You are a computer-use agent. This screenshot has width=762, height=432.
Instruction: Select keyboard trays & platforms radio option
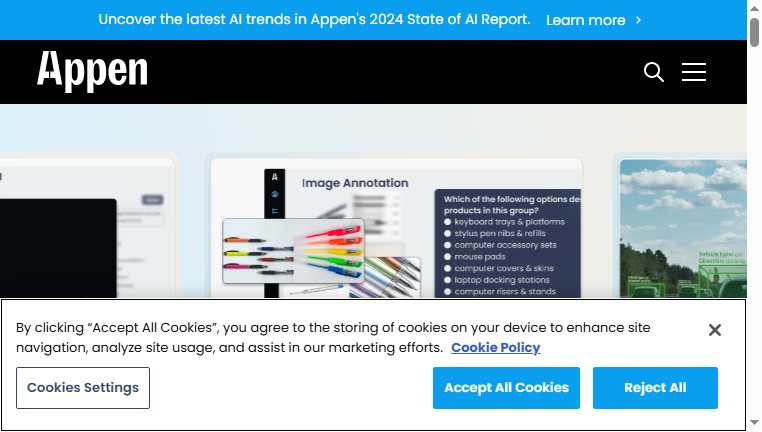tap(448, 222)
